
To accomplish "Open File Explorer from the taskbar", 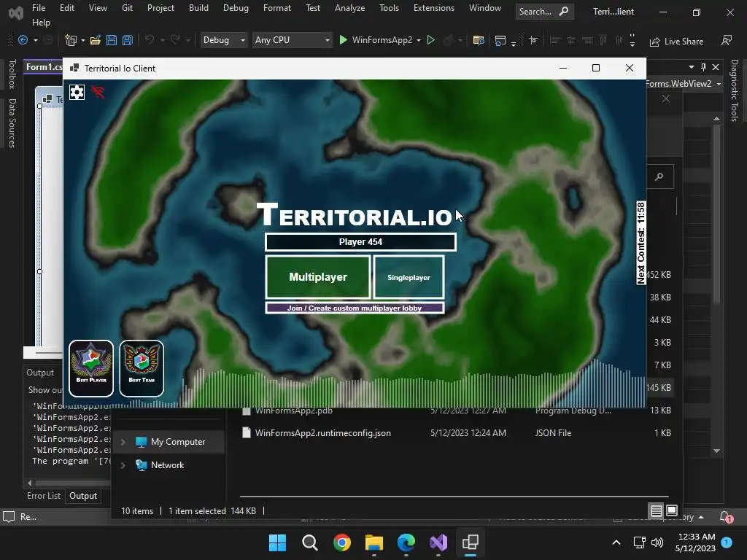I will point(374,542).
